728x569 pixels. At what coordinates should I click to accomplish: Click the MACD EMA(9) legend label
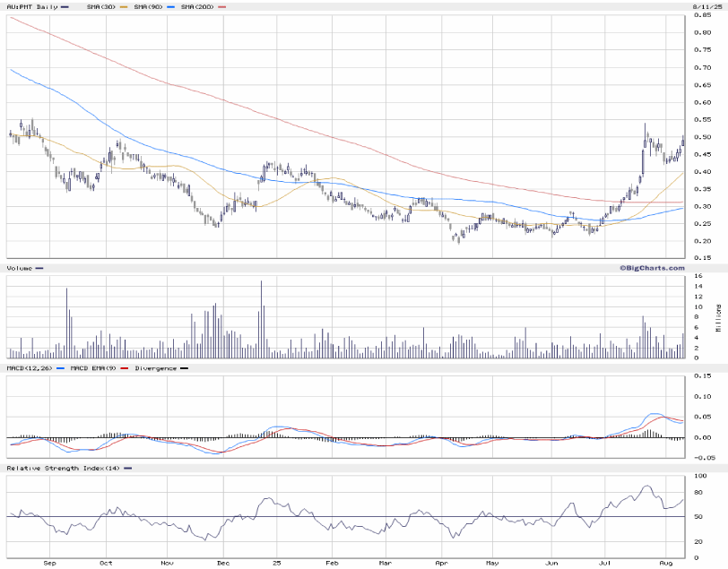click(99, 368)
